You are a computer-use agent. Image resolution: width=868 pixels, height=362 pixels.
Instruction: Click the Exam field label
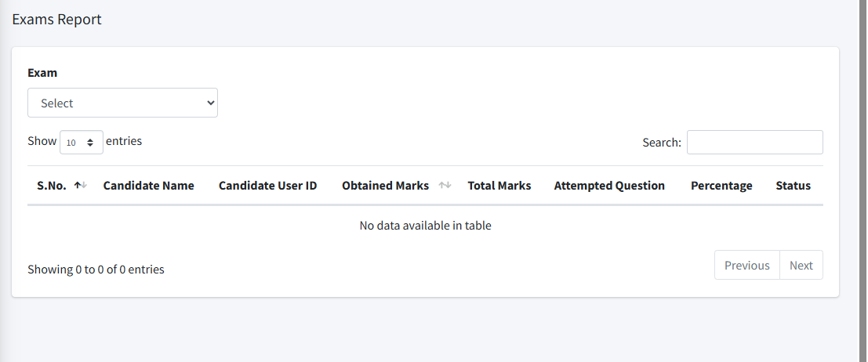click(x=42, y=73)
